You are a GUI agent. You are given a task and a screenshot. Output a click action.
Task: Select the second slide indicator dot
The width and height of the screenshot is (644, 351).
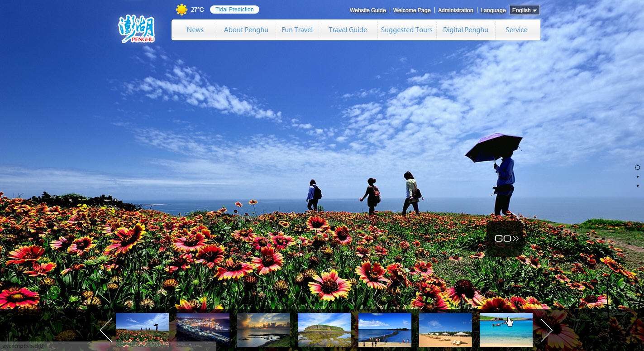[x=638, y=177]
